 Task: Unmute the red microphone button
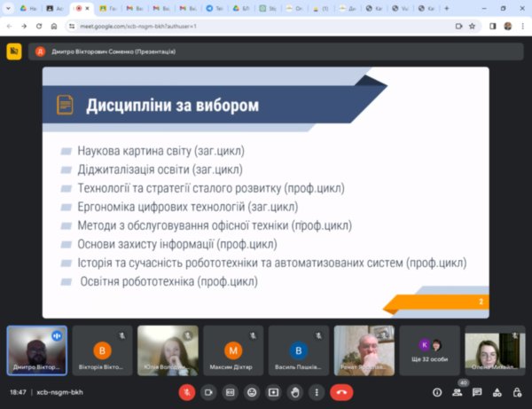click(x=187, y=391)
